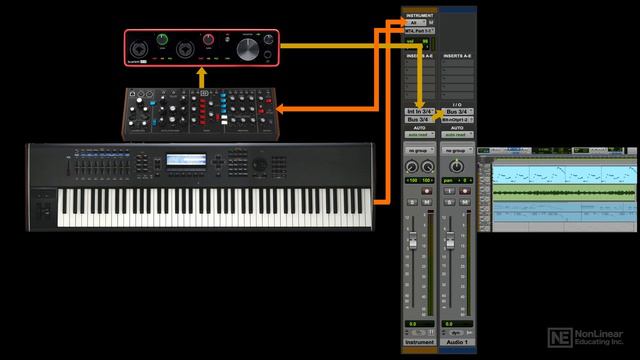Click insert slot E on the Instrument track
640x360 pixels.
pos(420,96)
